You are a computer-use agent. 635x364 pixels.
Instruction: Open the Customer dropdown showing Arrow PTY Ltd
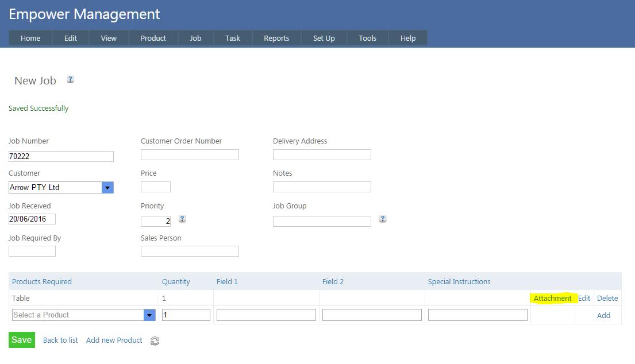(107, 188)
